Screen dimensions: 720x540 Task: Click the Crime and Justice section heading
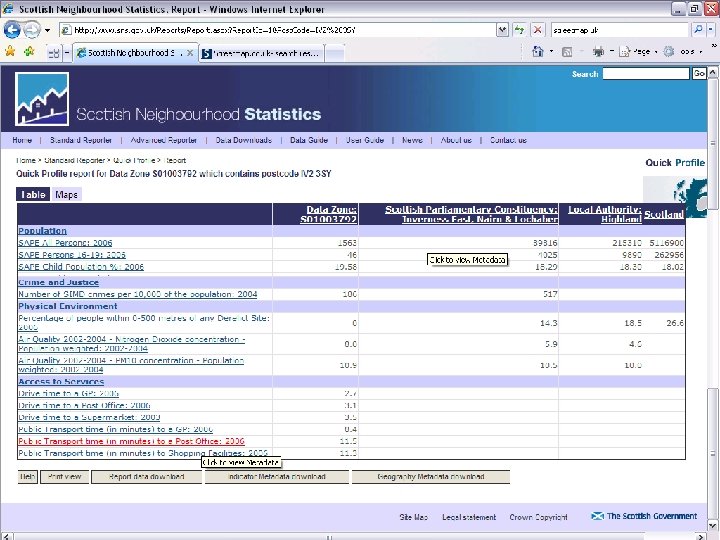(58, 282)
